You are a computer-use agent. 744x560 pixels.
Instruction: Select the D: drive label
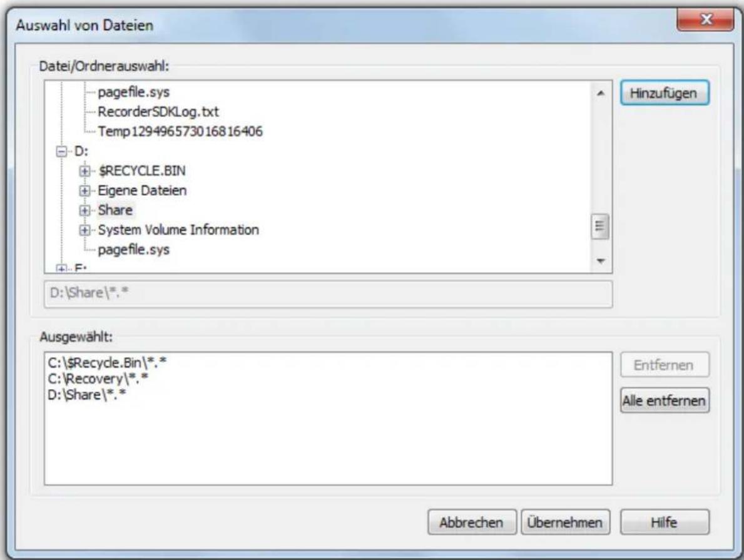(81, 151)
